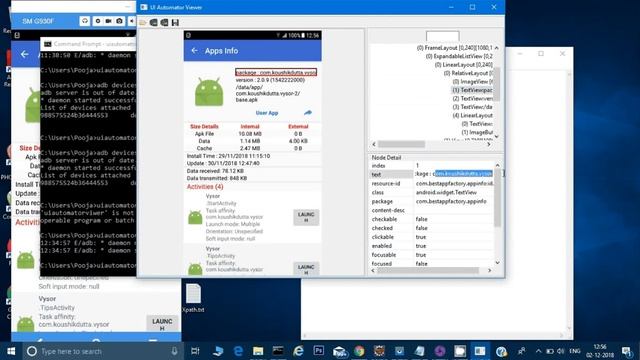Click the 'Install Time' line in screenshot pane
This screenshot has height=360, width=640.
(x=228, y=156)
